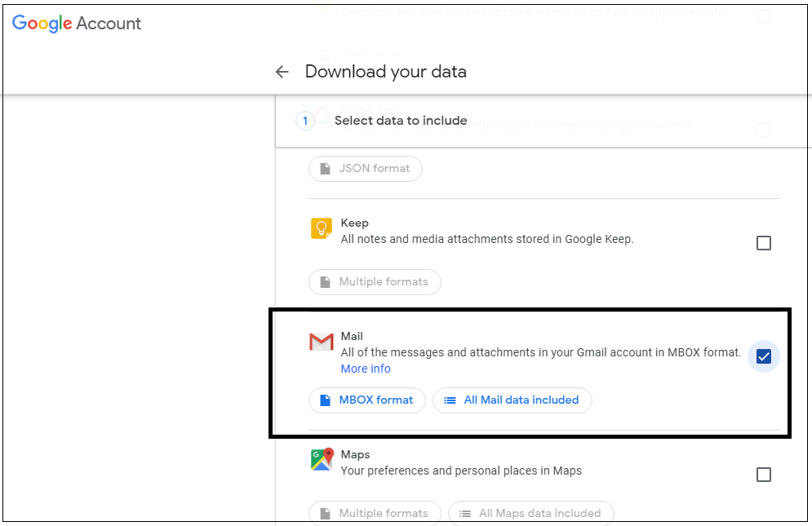The image size is (812, 526).
Task: Open the MBOX format options
Action: click(367, 400)
